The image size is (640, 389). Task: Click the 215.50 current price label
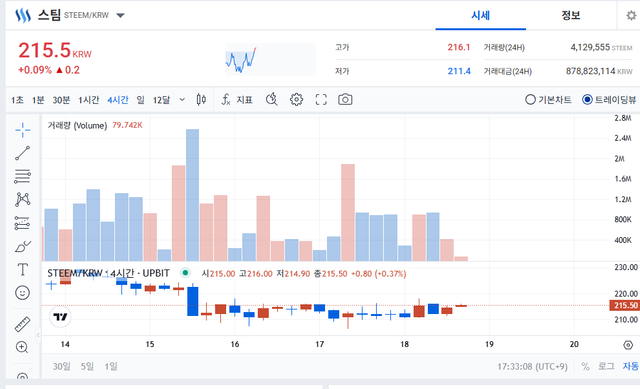[624, 305]
